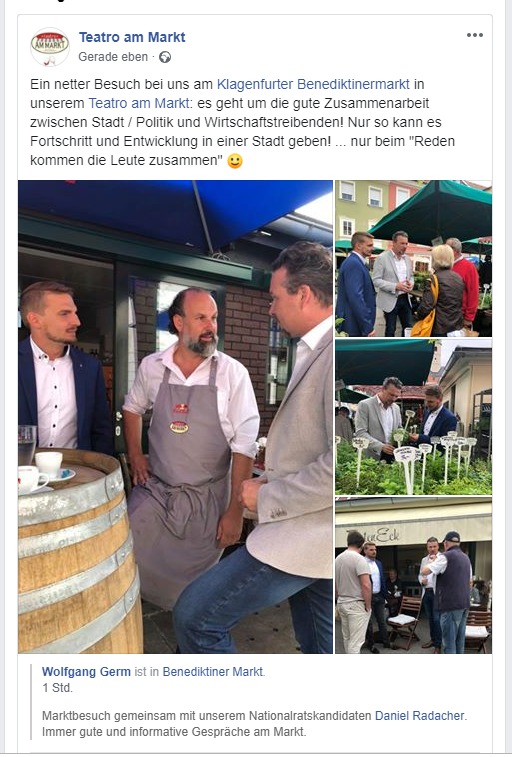Open the Teatro am Markt page name
Screen dimensions: 512x757
[132, 37]
